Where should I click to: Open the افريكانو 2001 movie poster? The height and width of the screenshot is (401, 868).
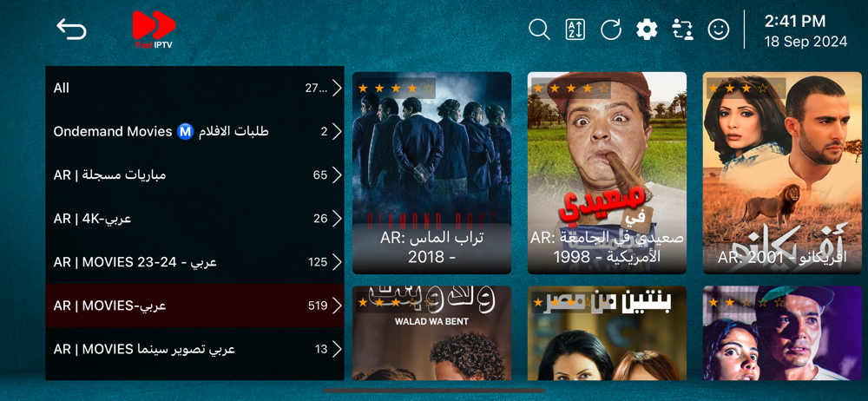click(782, 173)
